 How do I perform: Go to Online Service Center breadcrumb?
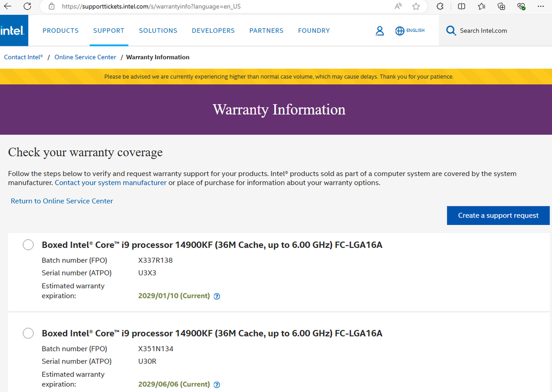[x=85, y=57]
